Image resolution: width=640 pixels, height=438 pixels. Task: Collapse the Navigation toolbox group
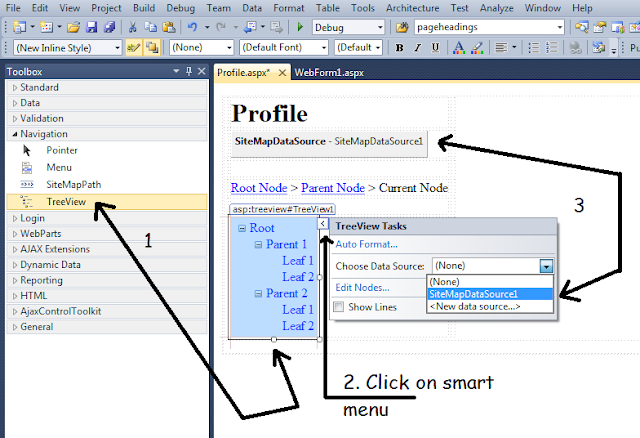15,134
